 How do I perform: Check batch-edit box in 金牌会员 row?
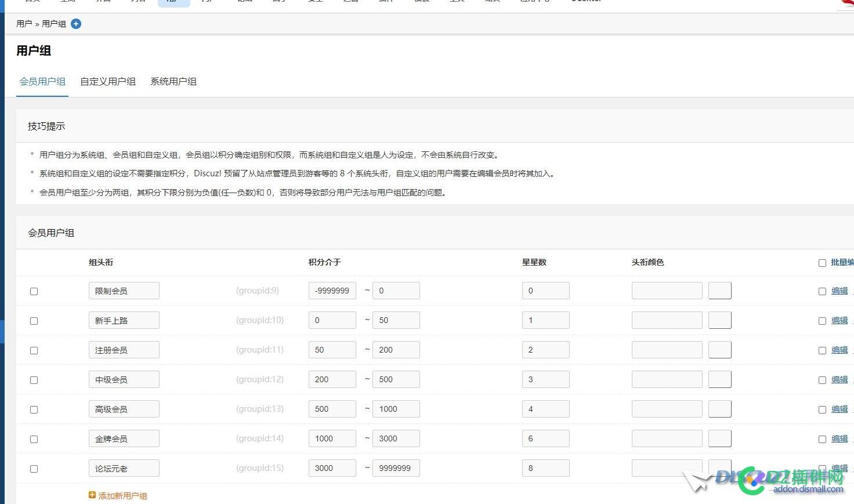(x=822, y=439)
